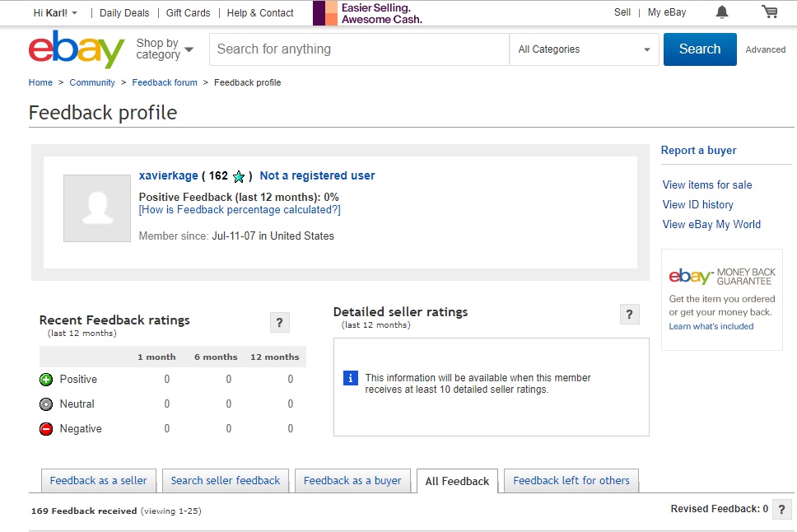The width and height of the screenshot is (797, 532).
Task: Switch to Feedback left for others tab
Action: [x=571, y=481]
